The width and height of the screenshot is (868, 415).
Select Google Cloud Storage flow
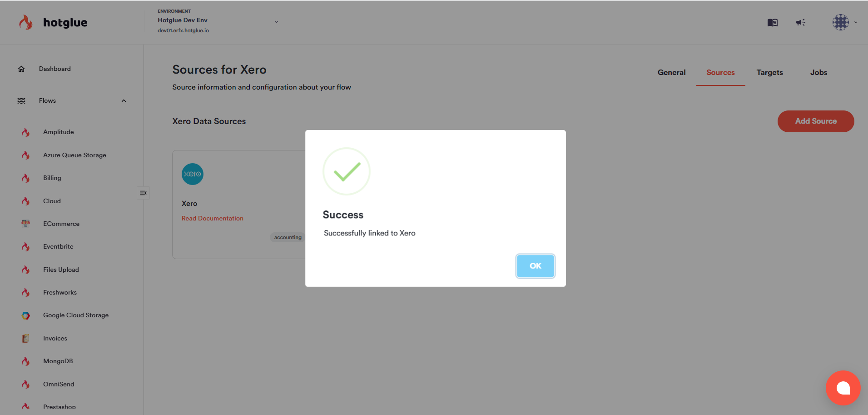(76, 315)
